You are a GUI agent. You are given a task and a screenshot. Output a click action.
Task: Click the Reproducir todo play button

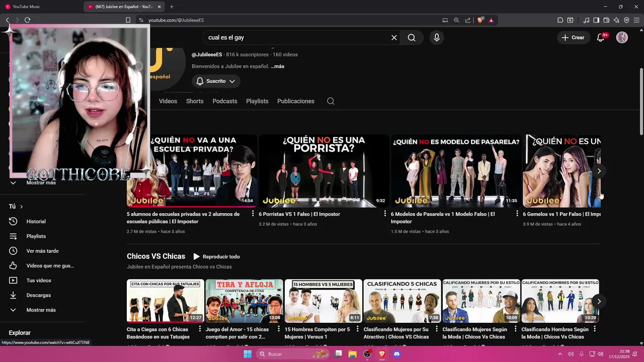coord(216,256)
